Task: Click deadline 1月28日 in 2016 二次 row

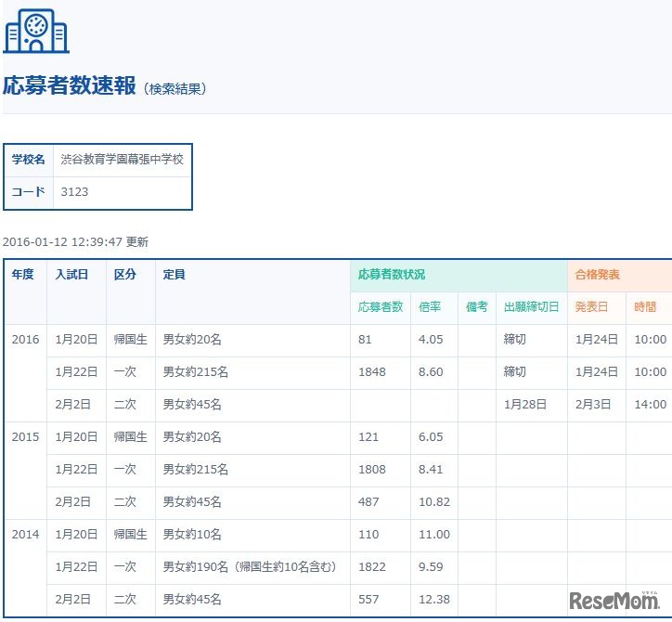Action: 525,404
